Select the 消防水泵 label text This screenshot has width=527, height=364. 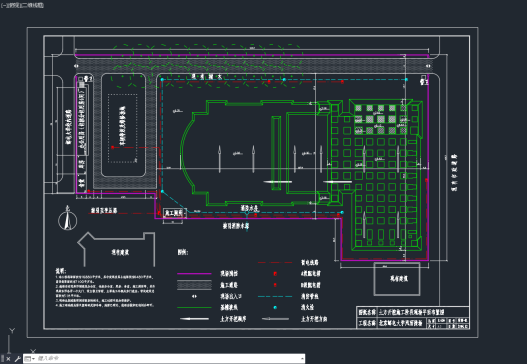pyautogui.click(x=249, y=208)
